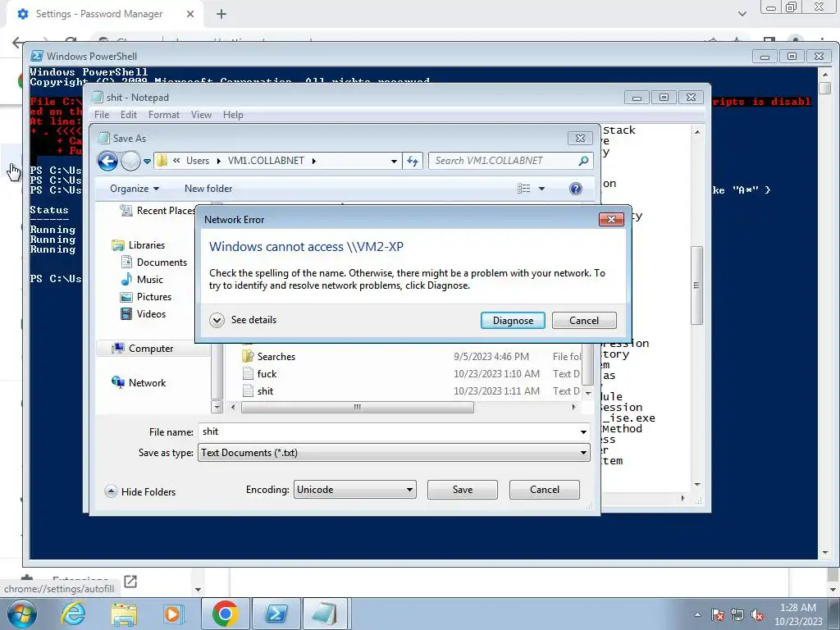
Task: Click the Notepad scroll-up arrow
Action: (x=697, y=132)
